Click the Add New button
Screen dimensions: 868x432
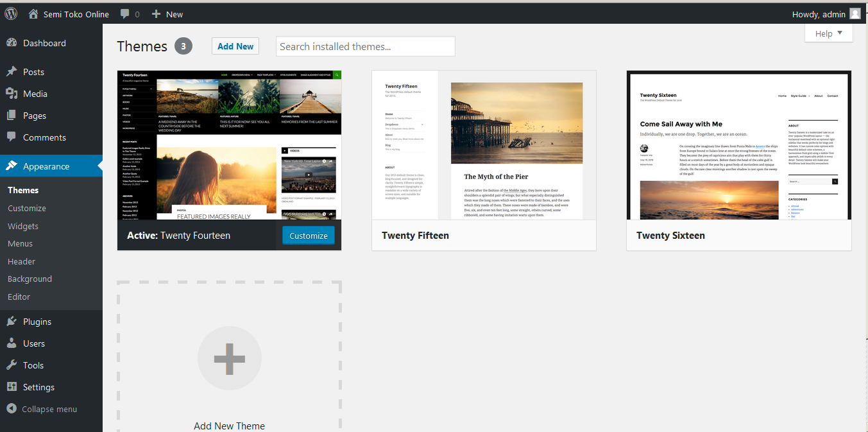pyautogui.click(x=235, y=46)
